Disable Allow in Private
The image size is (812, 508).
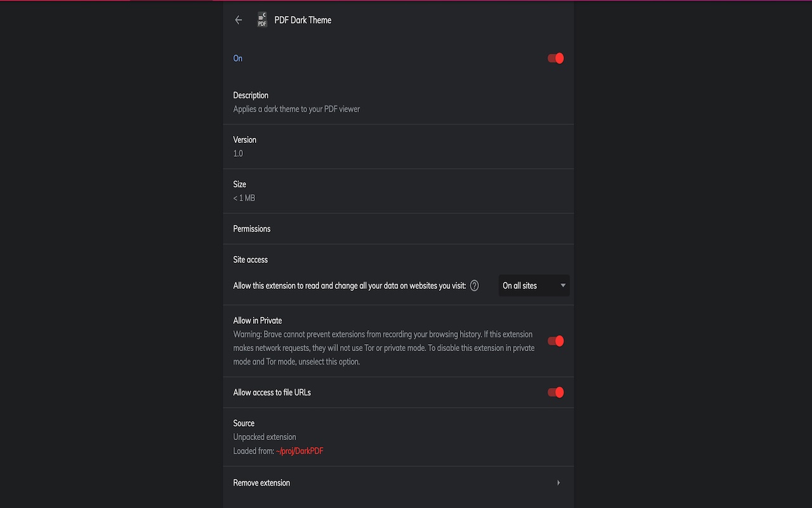pyautogui.click(x=555, y=340)
